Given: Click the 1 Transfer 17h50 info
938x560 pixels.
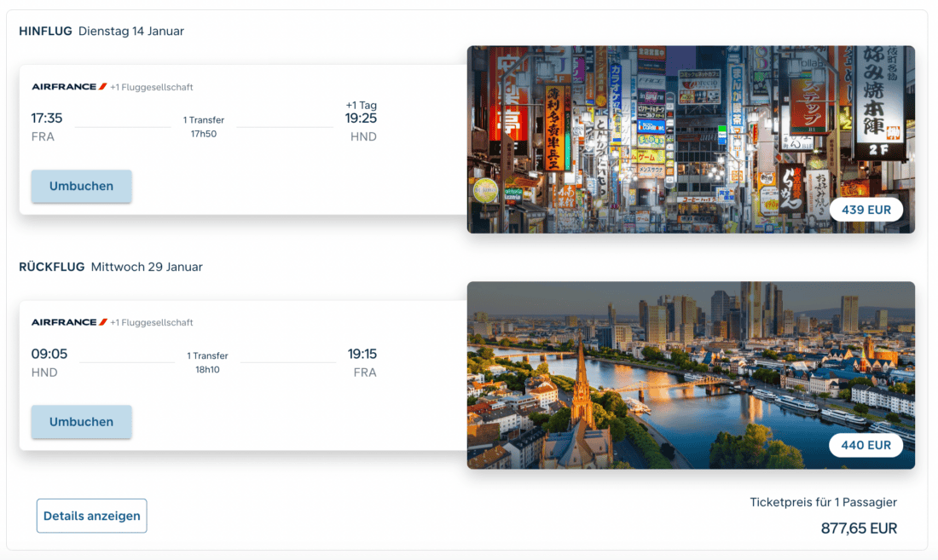Looking at the screenshot, I should (204, 127).
